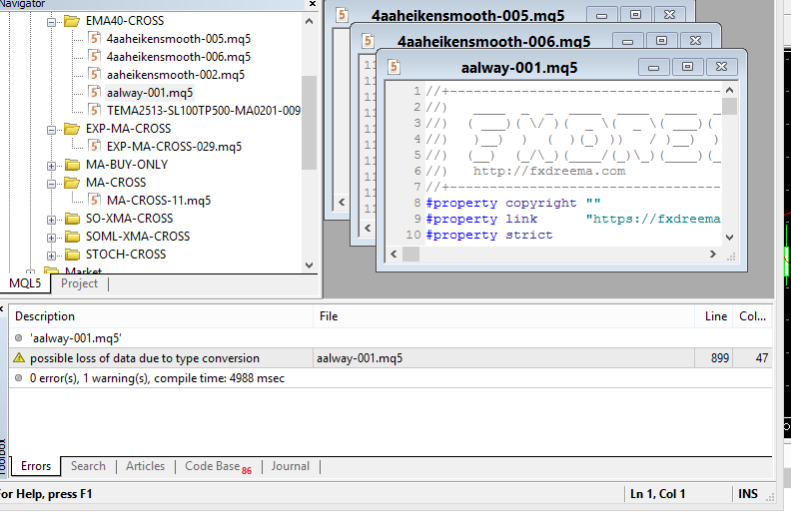Click the Line column header
791x532 pixels.
pyautogui.click(x=714, y=316)
